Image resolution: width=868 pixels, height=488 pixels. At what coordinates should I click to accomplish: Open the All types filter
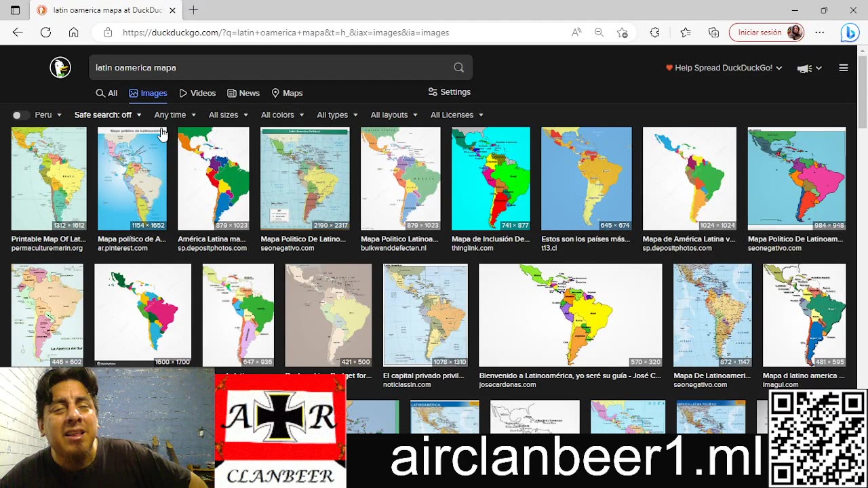click(x=337, y=115)
